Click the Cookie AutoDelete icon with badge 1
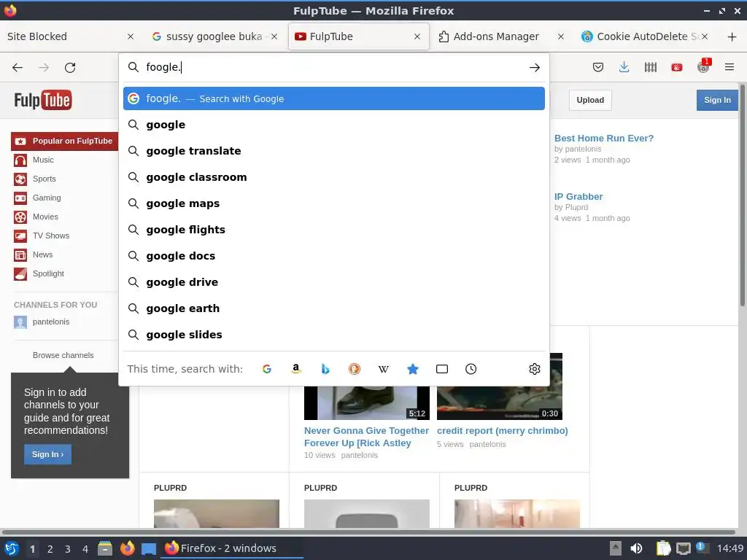 click(704, 66)
